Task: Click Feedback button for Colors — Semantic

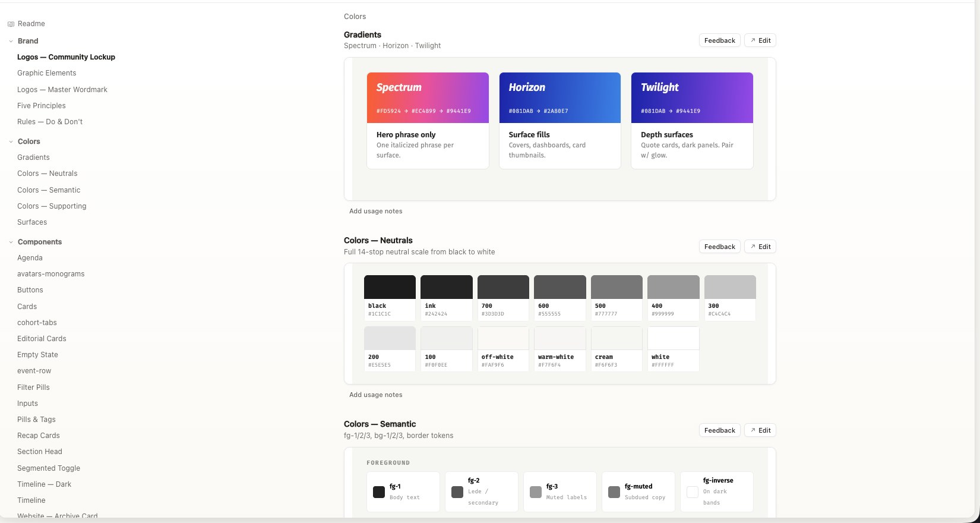Action: click(x=720, y=430)
